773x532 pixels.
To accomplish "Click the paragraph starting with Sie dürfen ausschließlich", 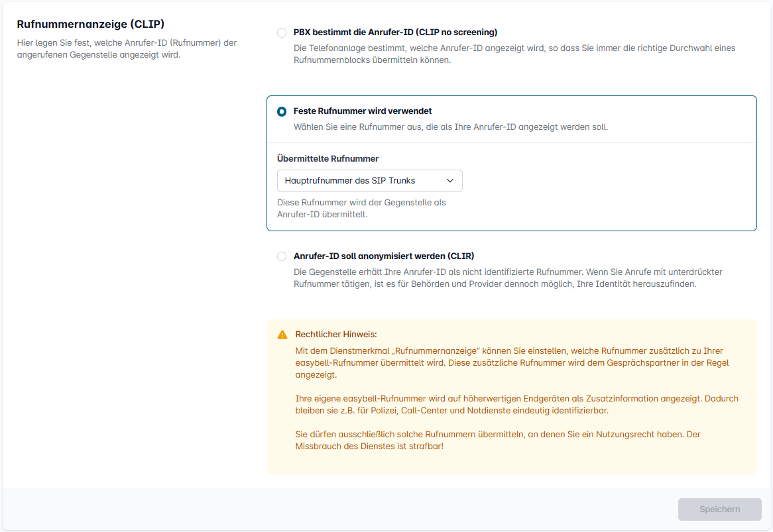I will click(488, 440).
